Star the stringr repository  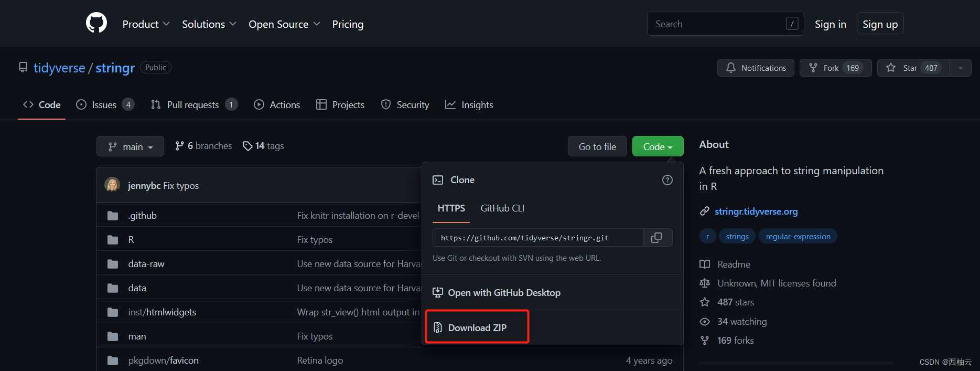point(913,68)
